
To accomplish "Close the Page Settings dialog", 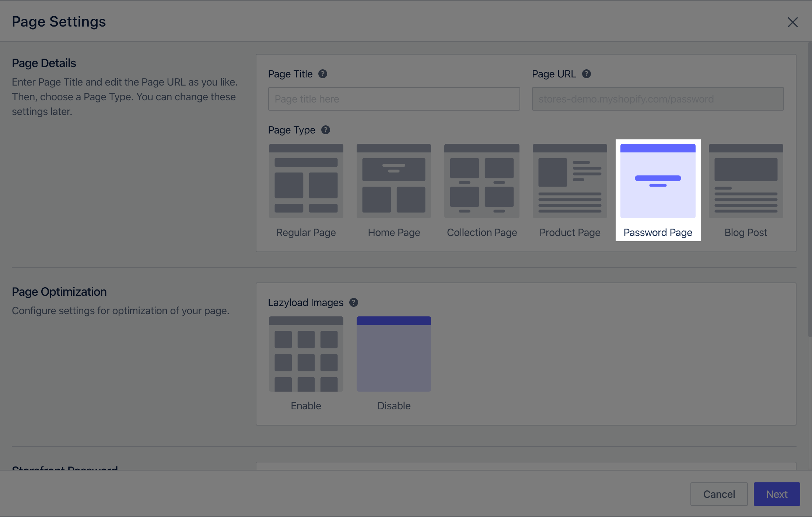I will point(792,22).
